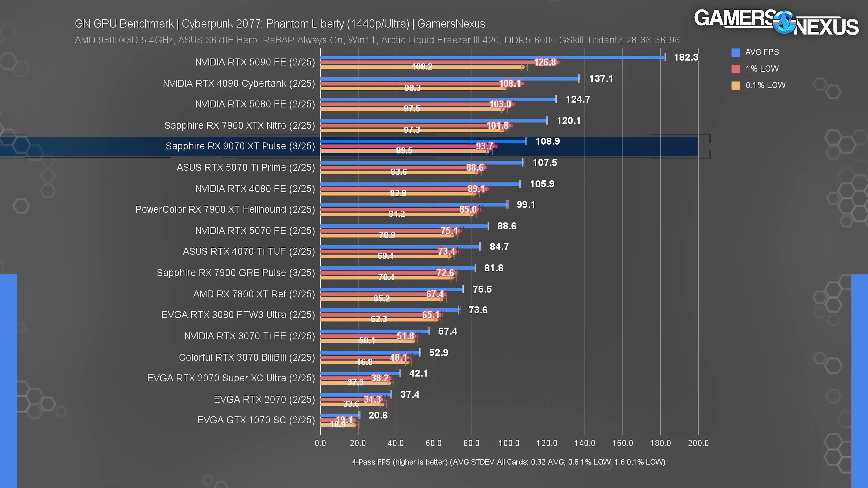This screenshot has width=868, height=488.
Task: Click the RX 9070 XT blue average bar
Action: [x=423, y=141]
